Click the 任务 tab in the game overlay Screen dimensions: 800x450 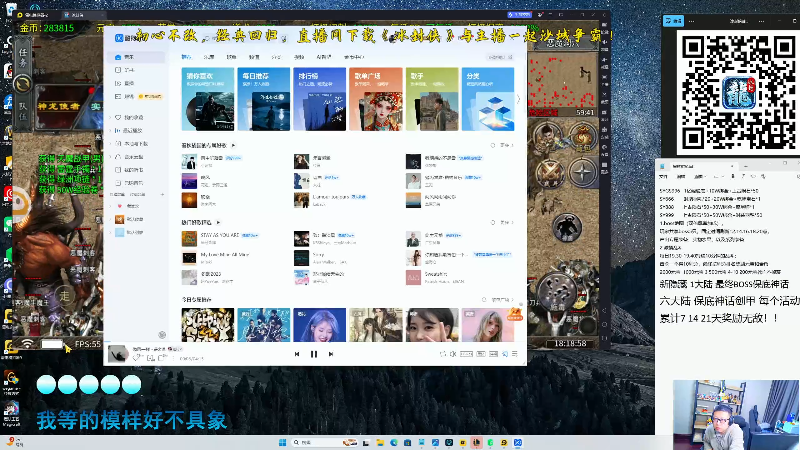coord(23,58)
